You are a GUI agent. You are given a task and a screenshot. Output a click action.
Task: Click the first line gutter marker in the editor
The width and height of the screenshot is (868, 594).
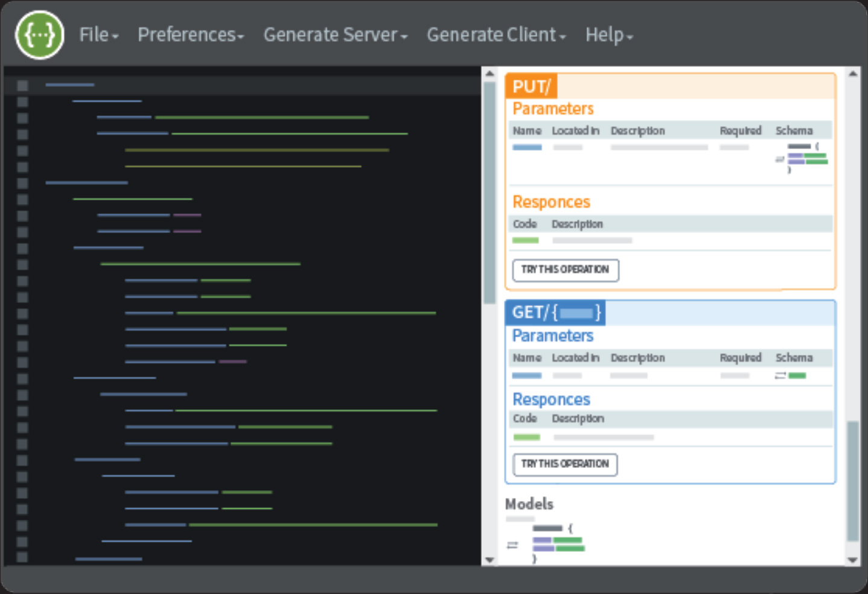22,85
